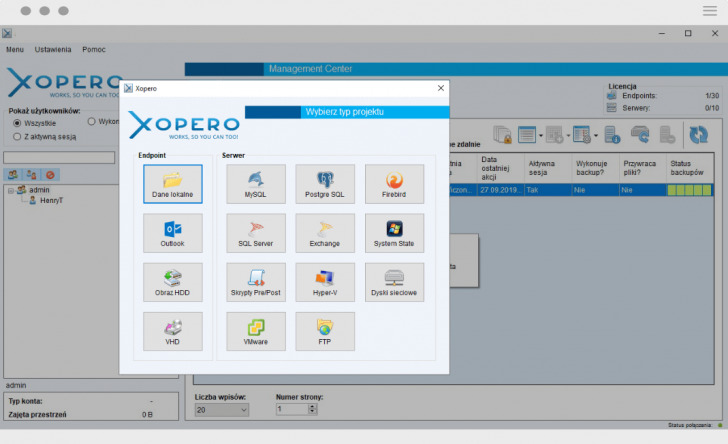Choose the Postgre SQL project type
This screenshot has height=444, width=728.
[325, 184]
